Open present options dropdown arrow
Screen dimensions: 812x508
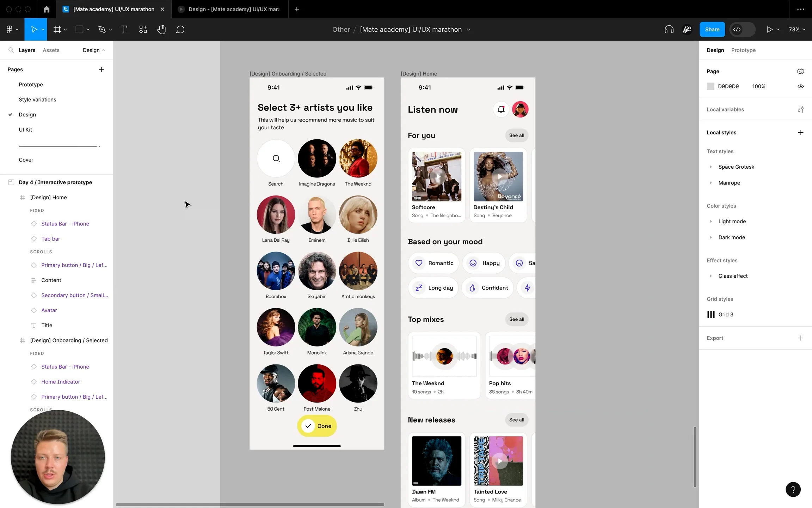pyautogui.click(x=777, y=30)
